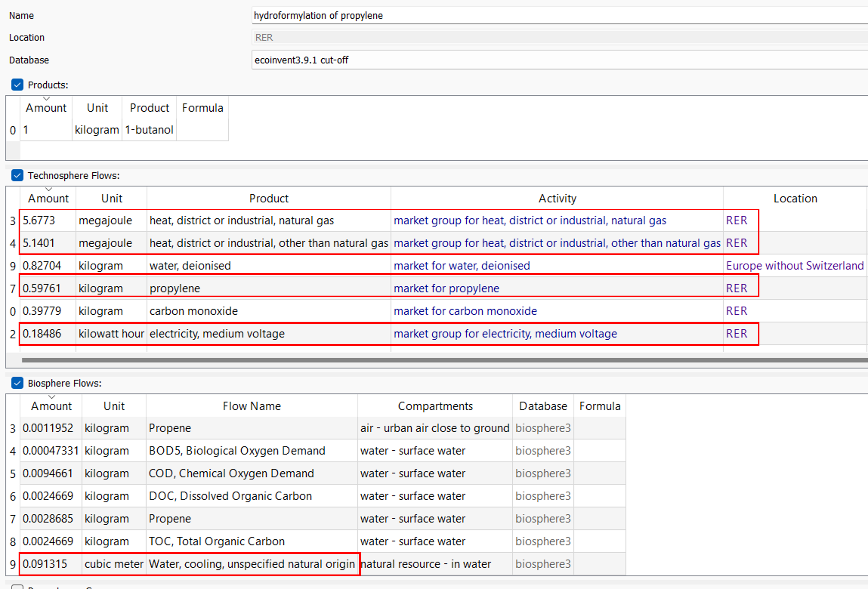The image size is (868, 589).
Task: Sort Products table by Amount header
Action: pyautogui.click(x=46, y=108)
